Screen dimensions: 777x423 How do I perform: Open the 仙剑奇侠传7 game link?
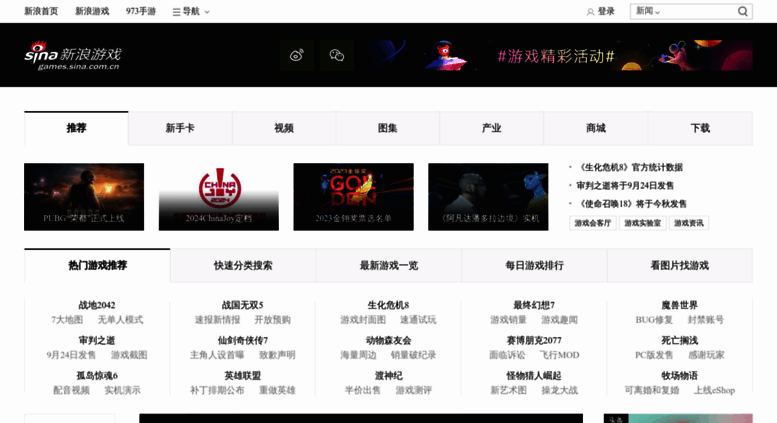coord(242,340)
